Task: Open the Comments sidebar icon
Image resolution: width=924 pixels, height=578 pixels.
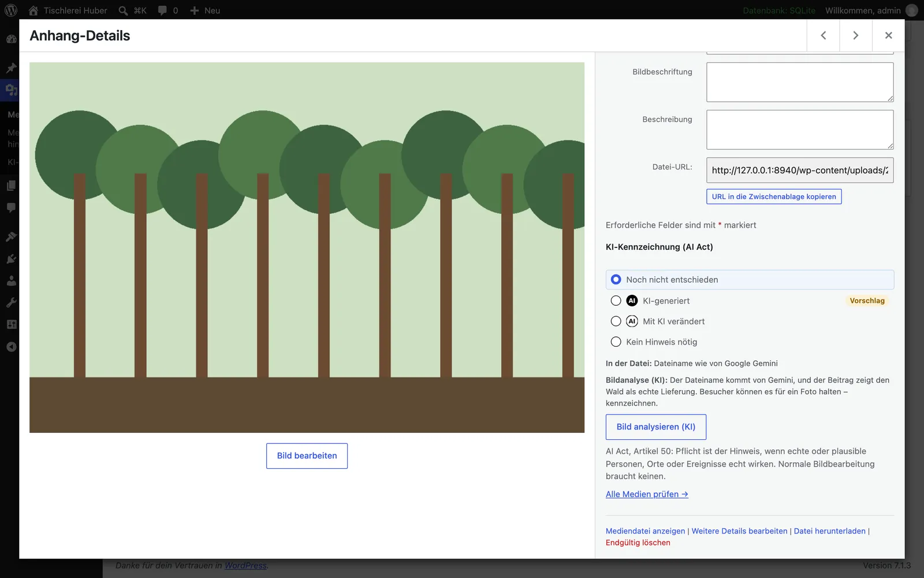Action: pyautogui.click(x=11, y=208)
